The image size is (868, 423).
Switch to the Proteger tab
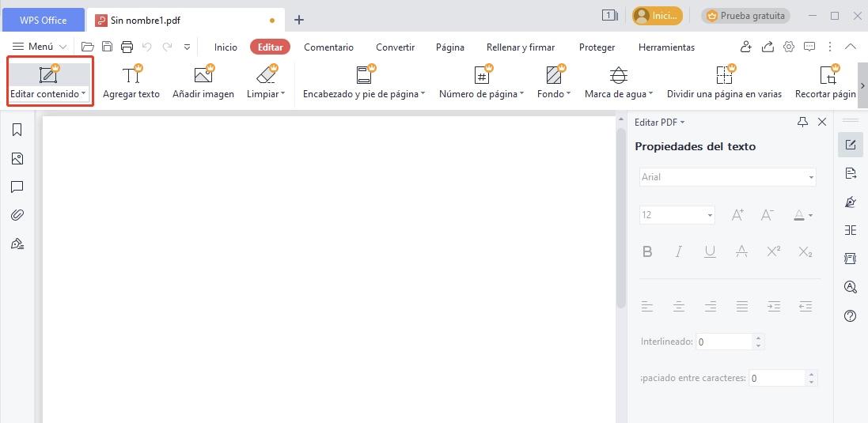coord(597,47)
